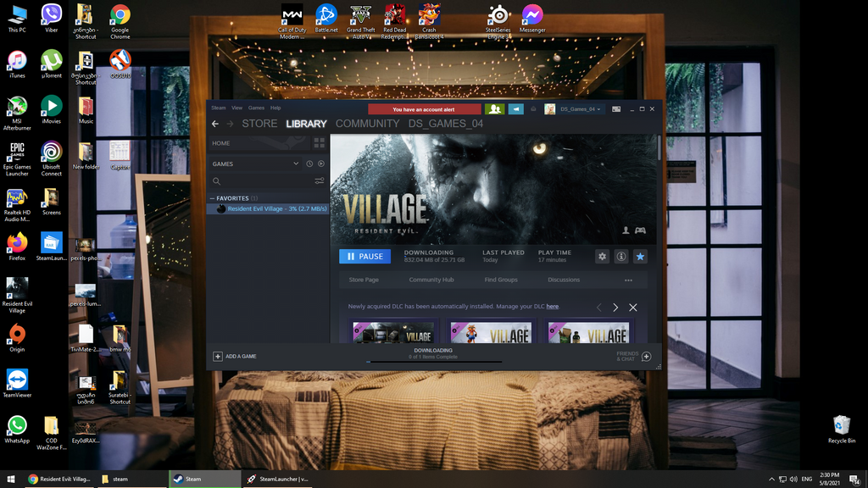868x488 pixels.
Task: Click the download progress bar at bottom
Action: (433, 361)
